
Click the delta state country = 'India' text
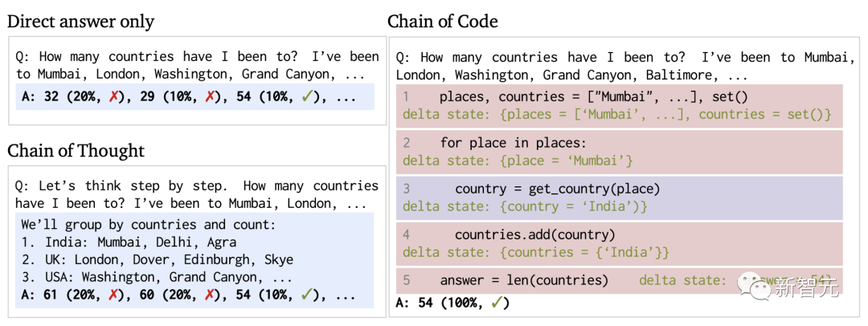click(526, 206)
